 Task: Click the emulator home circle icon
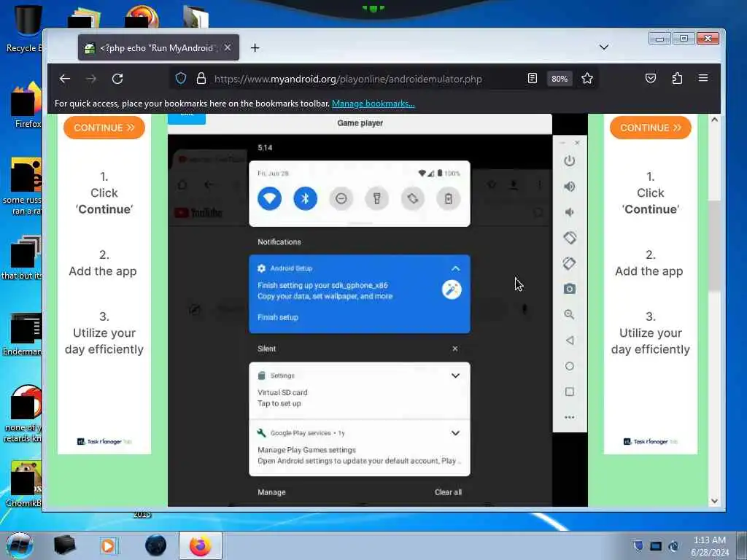[569, 366]
